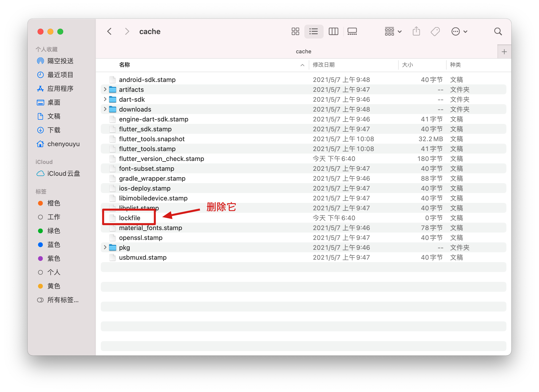539x392 pixels.
Task: Filter by the 紫色 tag
Action: pos(49,258)
